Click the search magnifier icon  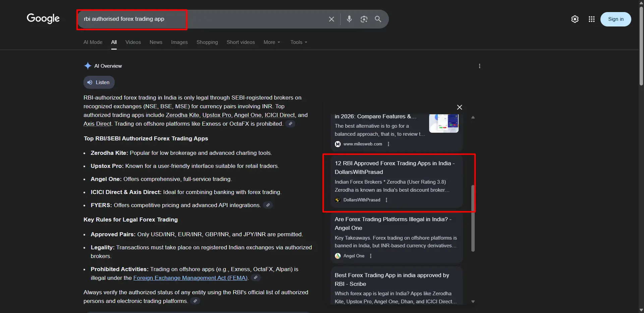point(378,19)
